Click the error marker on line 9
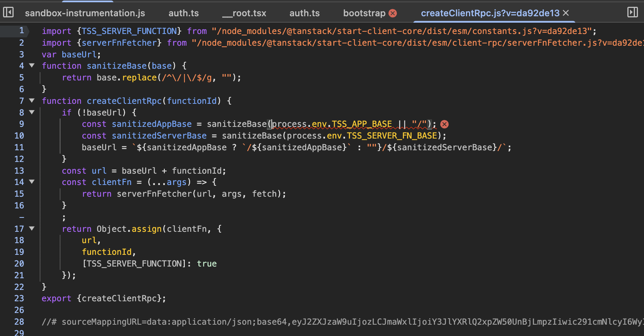The width and height of the screenshot is (644, 336). (444, 124)
